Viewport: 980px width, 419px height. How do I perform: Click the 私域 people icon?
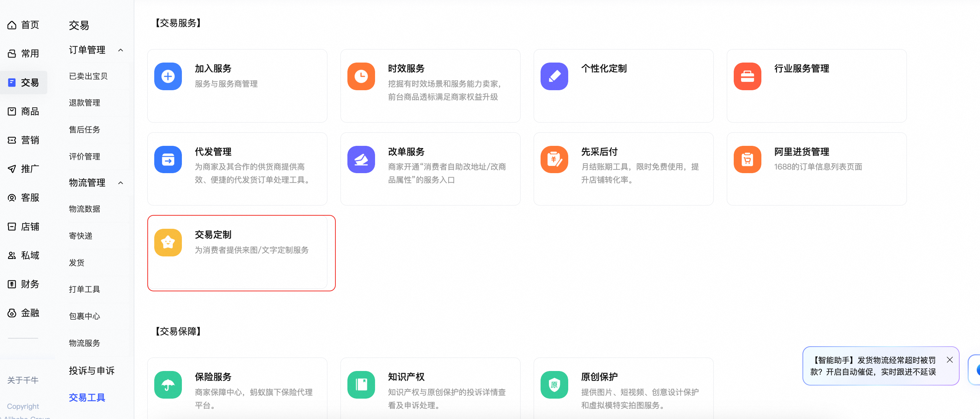click(x=12, y=255)
